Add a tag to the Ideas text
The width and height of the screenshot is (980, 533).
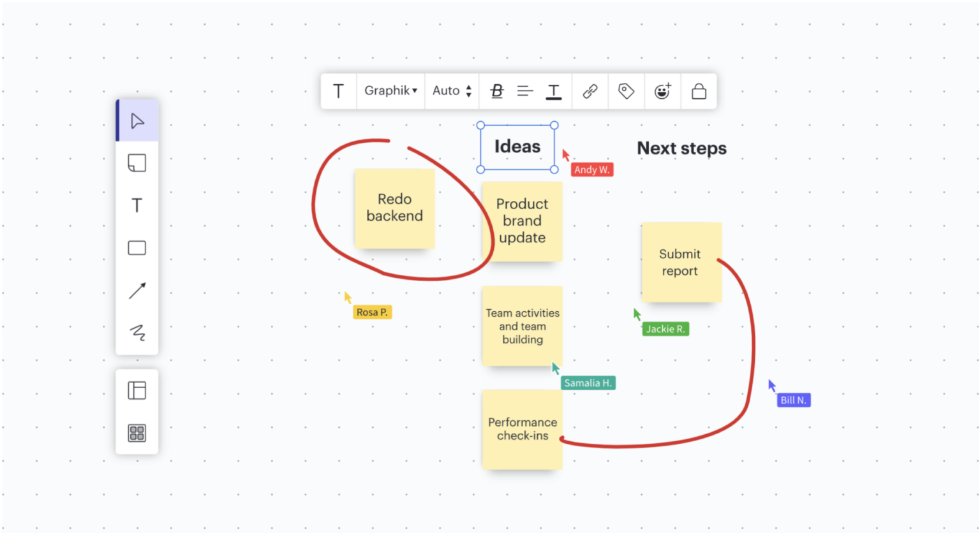click(x=626, y=91)
